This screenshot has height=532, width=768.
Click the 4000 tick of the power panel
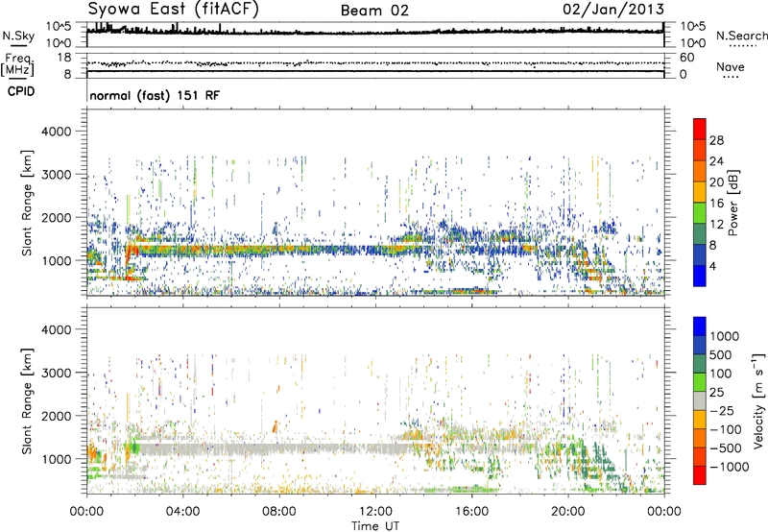coord(56,132)
